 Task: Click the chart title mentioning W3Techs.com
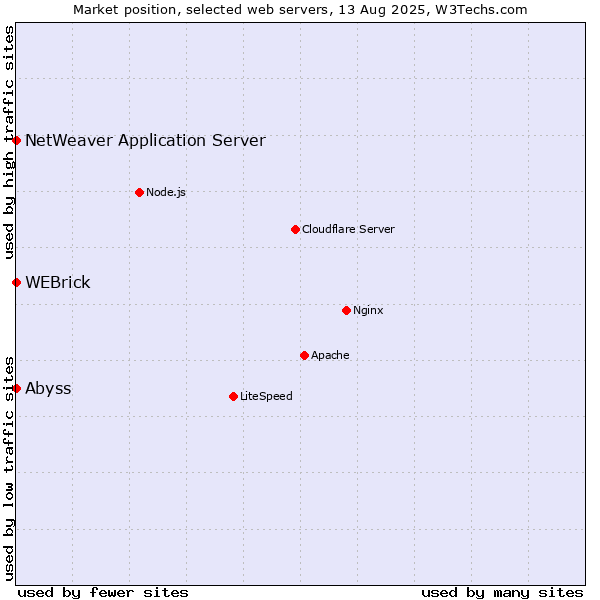click(300, 10)
